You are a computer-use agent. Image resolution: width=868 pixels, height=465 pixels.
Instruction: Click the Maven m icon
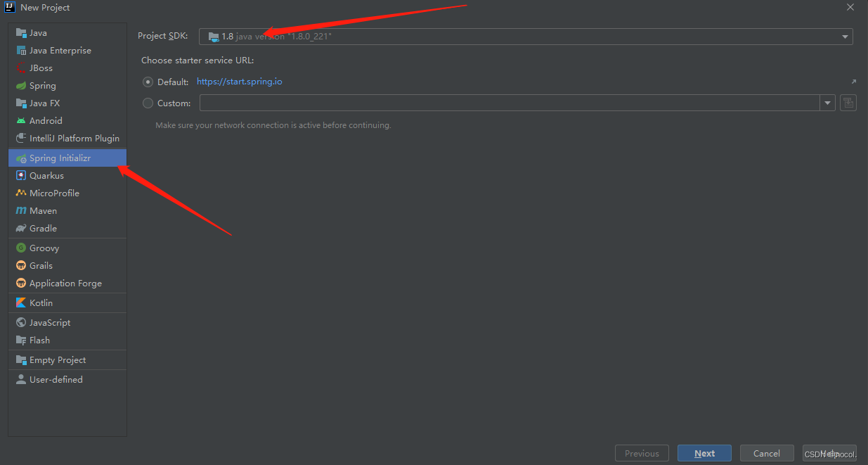pos(21,211)
